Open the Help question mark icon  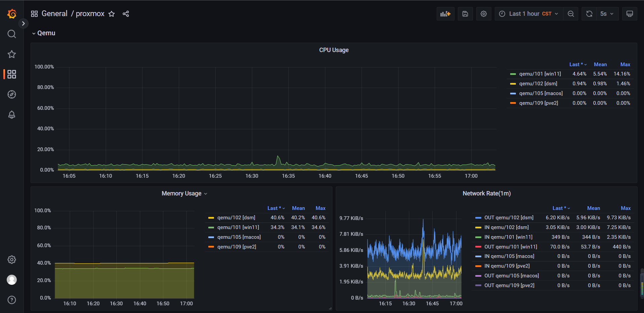(12, 300)
